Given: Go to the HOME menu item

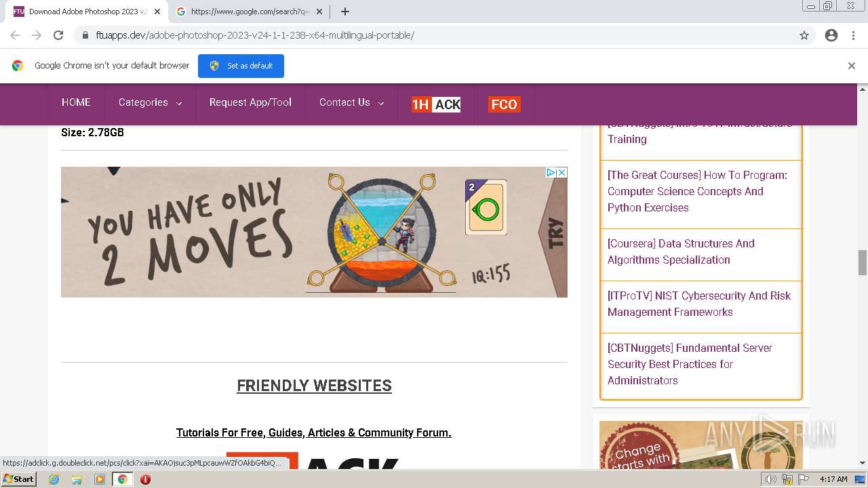Looking at the screenshot, I should (76, 102).
